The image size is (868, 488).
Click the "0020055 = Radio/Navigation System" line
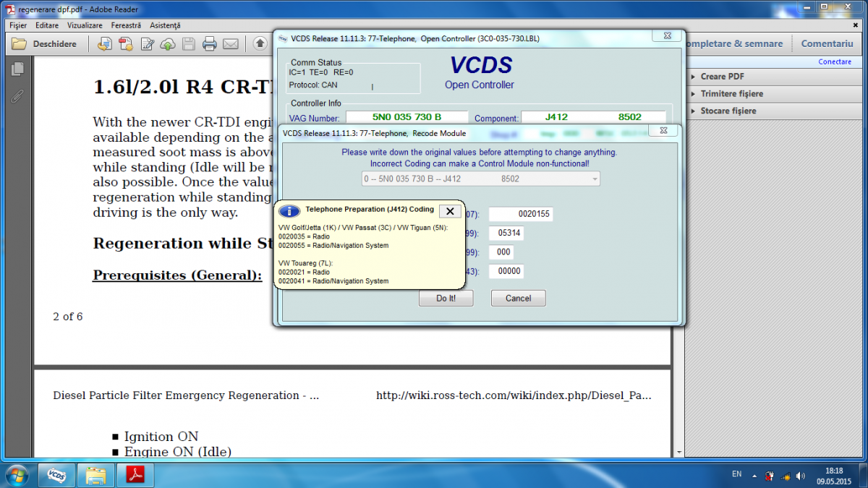pos(333,246)
